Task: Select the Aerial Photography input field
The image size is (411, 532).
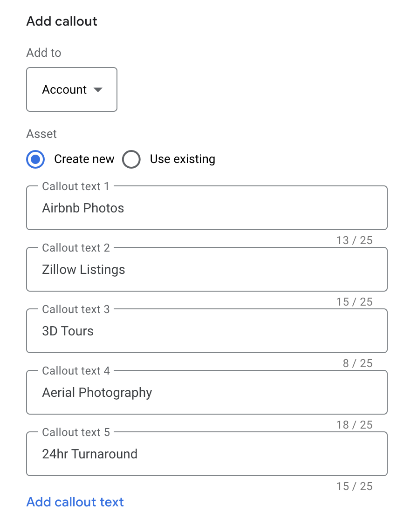Action: coord(206,393)
